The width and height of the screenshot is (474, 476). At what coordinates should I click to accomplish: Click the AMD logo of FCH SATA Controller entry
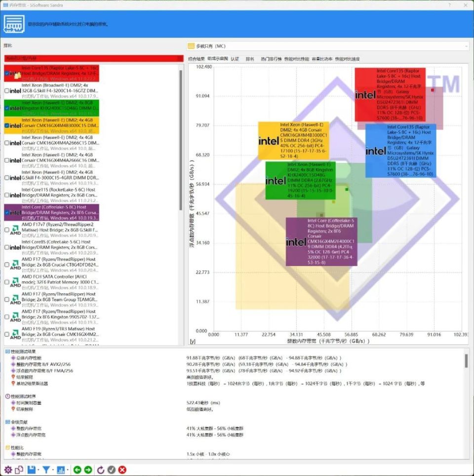pos(15,282)
